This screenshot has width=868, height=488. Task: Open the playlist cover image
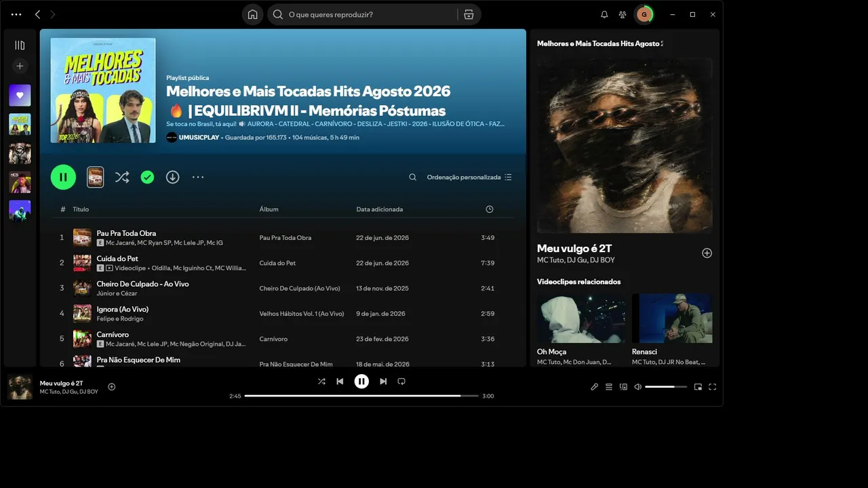(103, 90)
